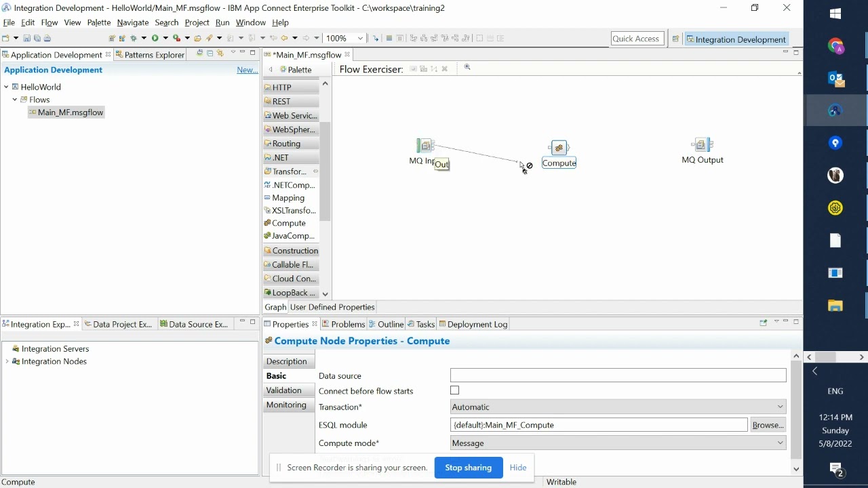Viewport: 868px width, 488px height.
Task: Collapse all in Application Development view
Action: (210, 54)
